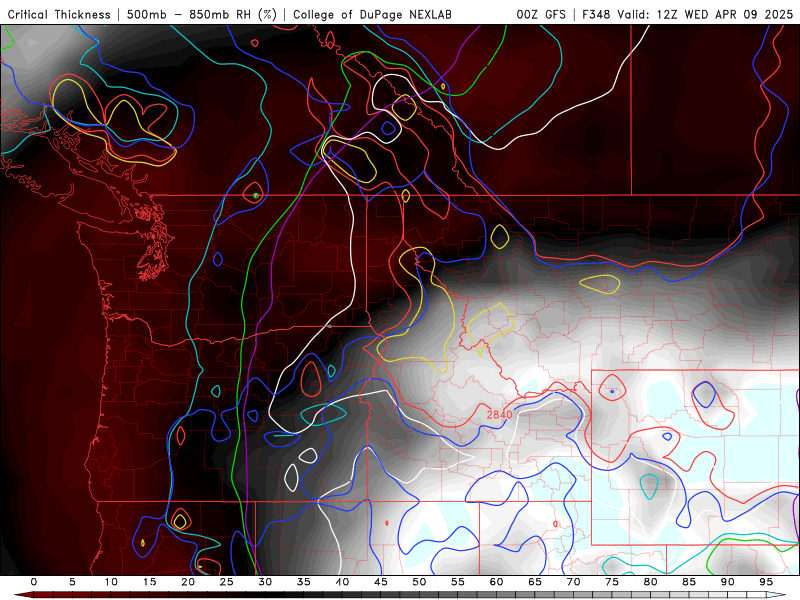Click the "35" value on the color scale
Screen dimensions: 800x600
pyautogui.click(x=304, y=582)
